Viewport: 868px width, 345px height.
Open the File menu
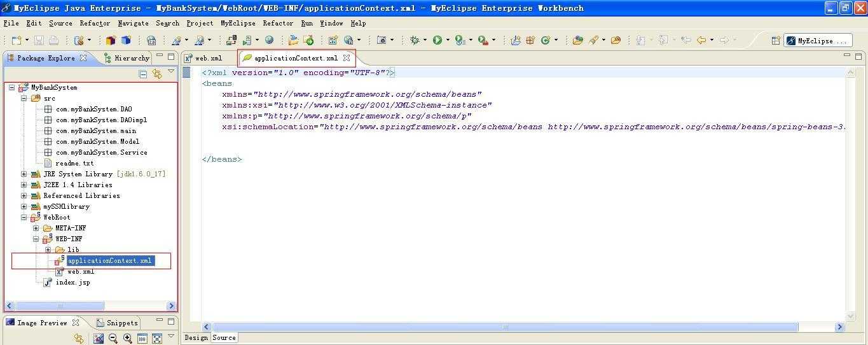(x=11, y=23)
